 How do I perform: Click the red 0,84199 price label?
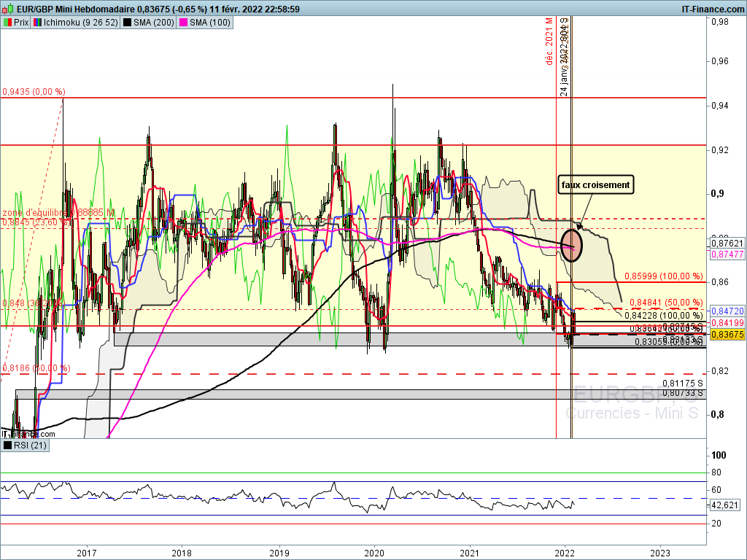click(725, 322)
